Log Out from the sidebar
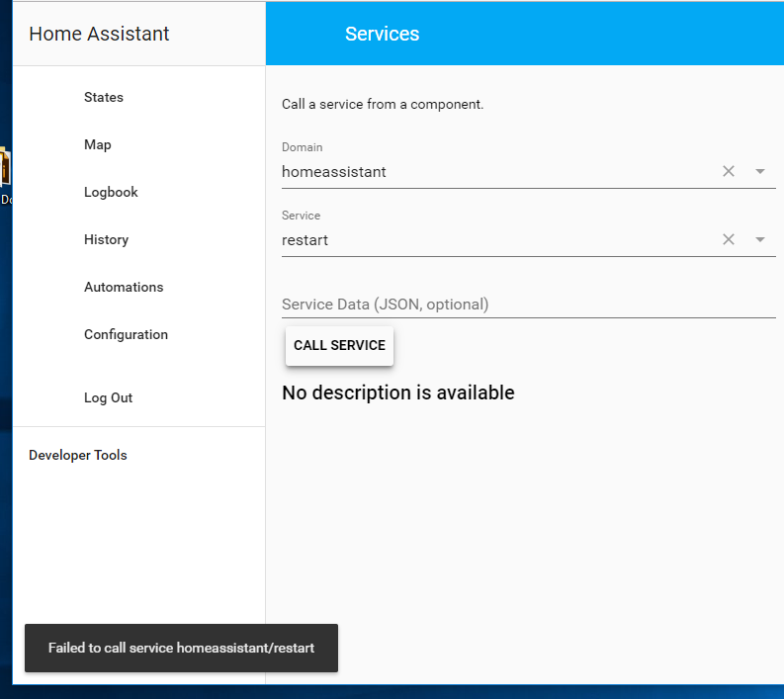 tap(108, 398)
